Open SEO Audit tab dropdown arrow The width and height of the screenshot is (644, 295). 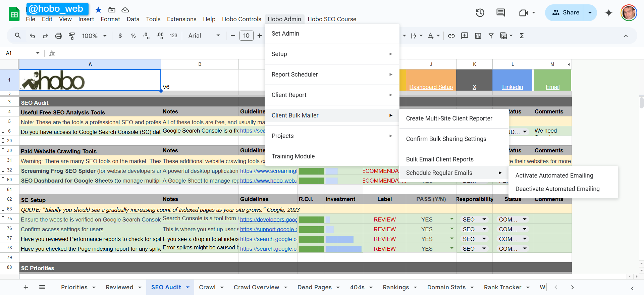pos(188,287)
